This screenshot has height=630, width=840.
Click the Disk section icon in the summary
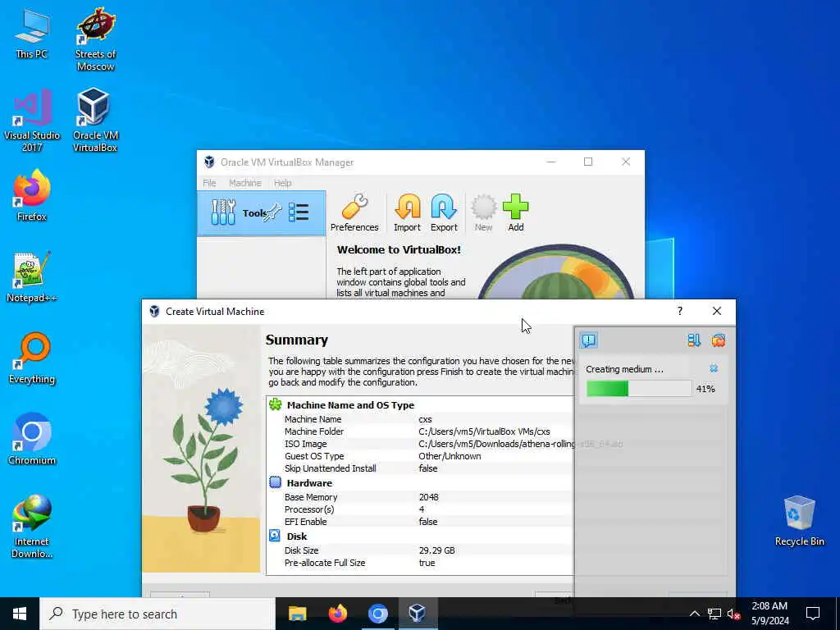[x=275, y=536]
